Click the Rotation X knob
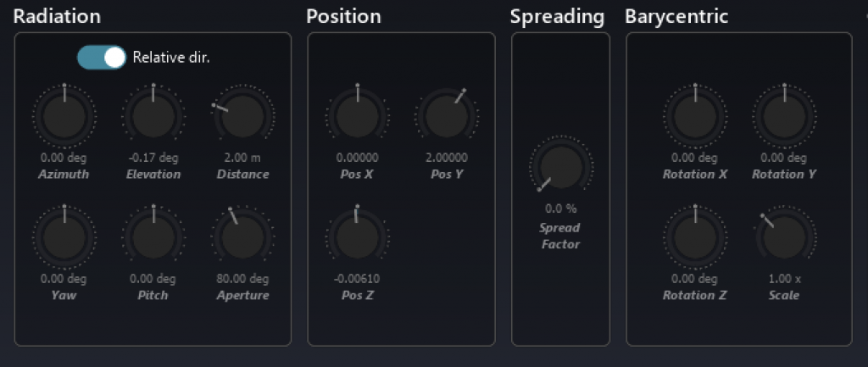The height and width of the screenshot is (367, 868). coord(694,116)
